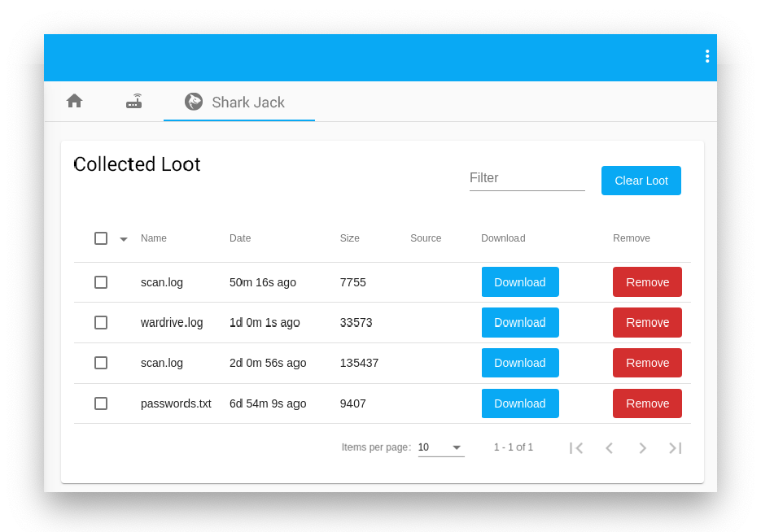This screenshot has height=532, width=761.
Task: Jump to last page of loot
Action: click(x=675, y=448)
